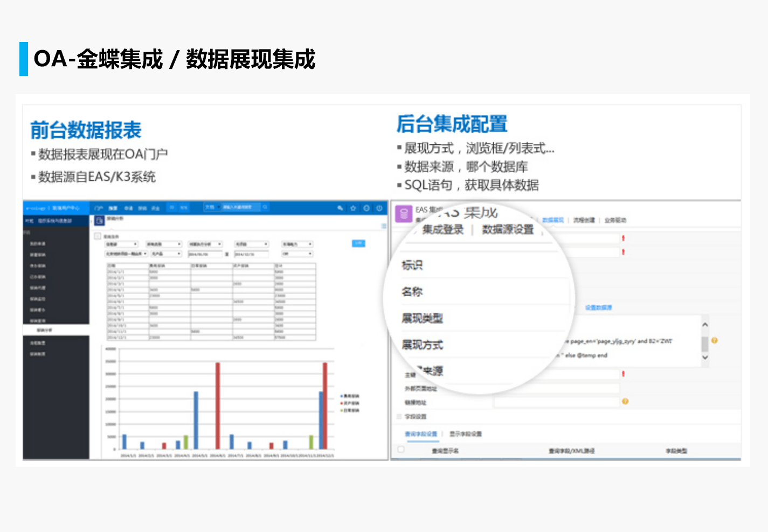Click the power logout icon in header
Screen dimensions: 768x532
[379, 208]
